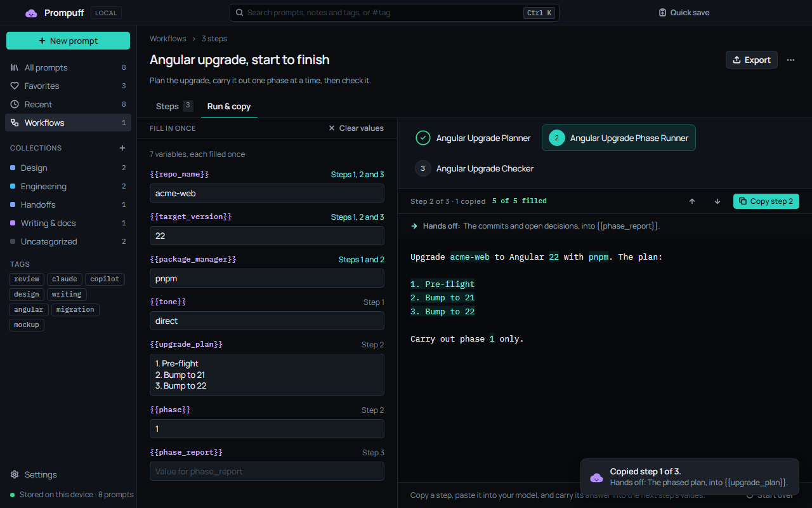The height and width of the screenshot is (508, 812).
Task: Click the package_manager input field
Action: coord(267,278)
